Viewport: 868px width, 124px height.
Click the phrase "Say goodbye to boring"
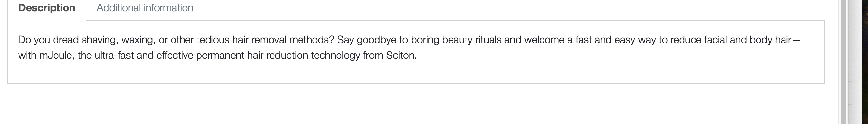pyautogui.click(x=388, y=40)
